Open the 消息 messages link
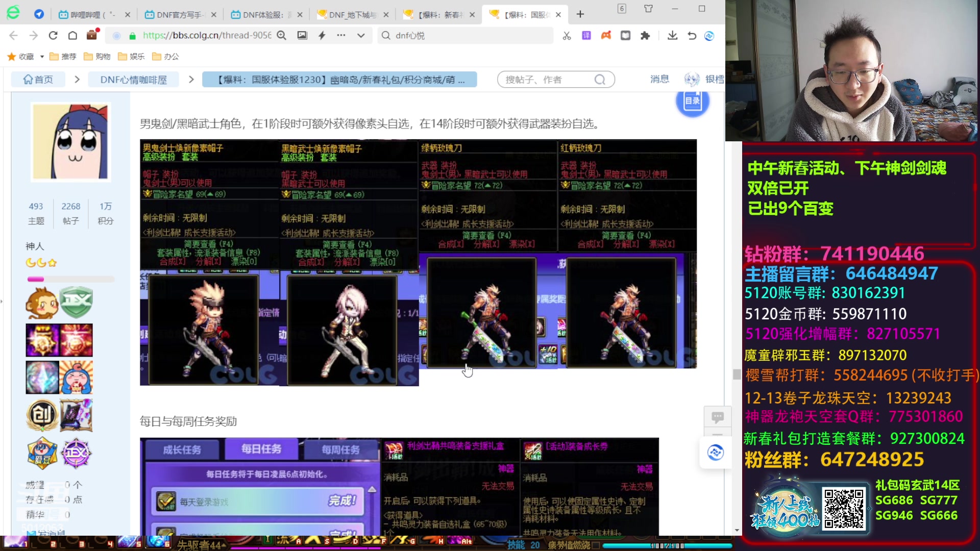This screenshot has height=551, width=980. tap(659, 79)
